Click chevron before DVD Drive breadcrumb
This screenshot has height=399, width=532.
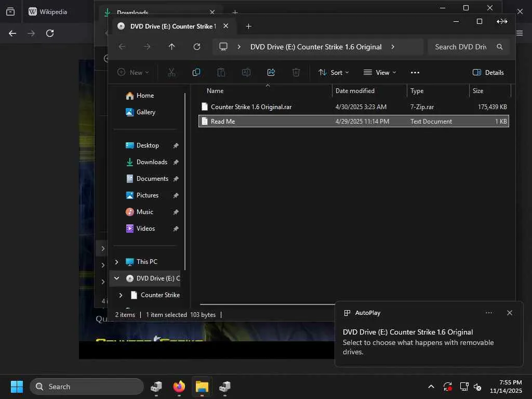coord(239,47)
